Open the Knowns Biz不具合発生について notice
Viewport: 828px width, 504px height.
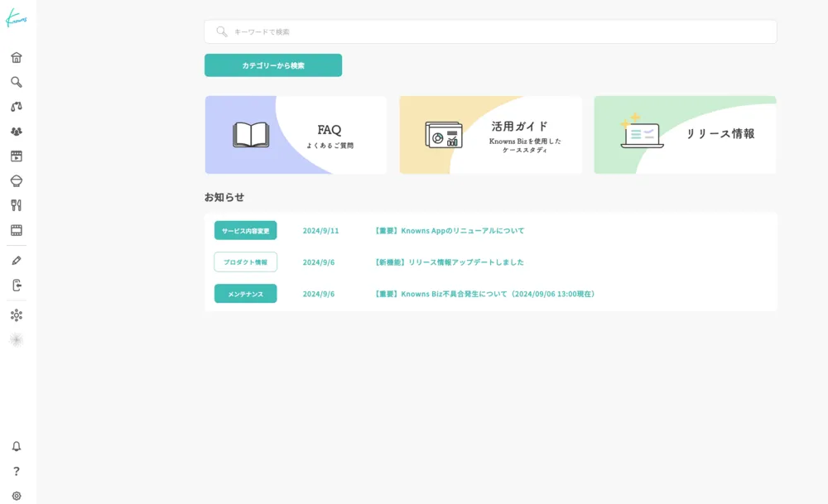point(484,294)
